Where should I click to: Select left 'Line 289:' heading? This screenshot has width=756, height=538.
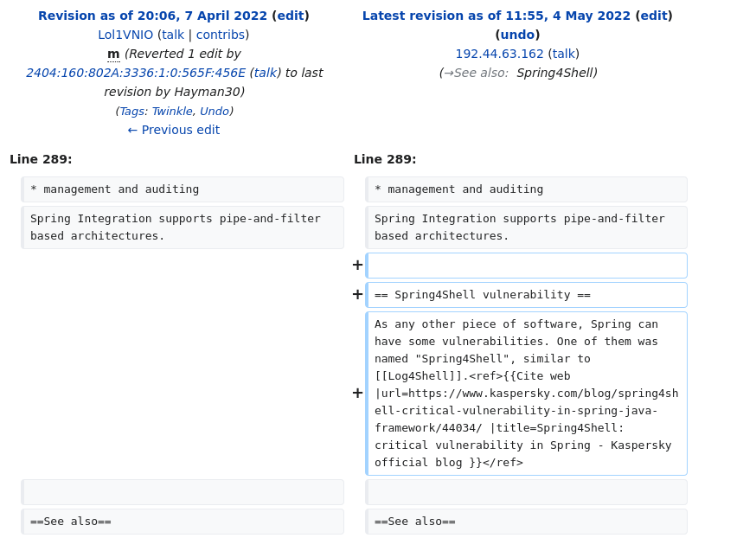pos(41,159)
